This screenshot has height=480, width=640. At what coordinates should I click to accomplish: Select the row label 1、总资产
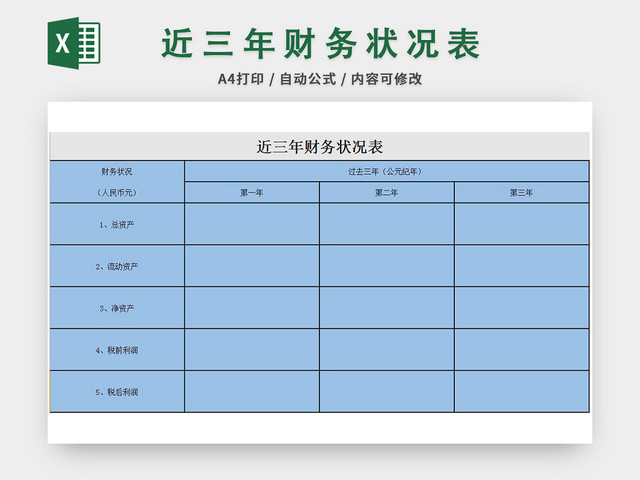coord(117,224)
